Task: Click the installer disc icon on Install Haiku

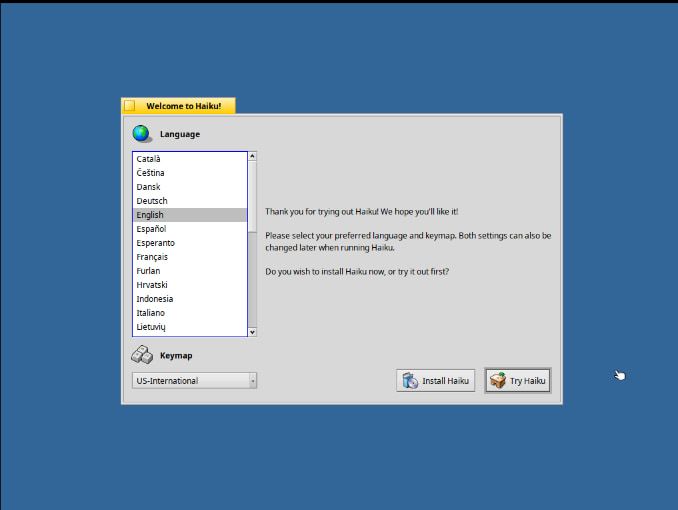Action: (410, 381)
